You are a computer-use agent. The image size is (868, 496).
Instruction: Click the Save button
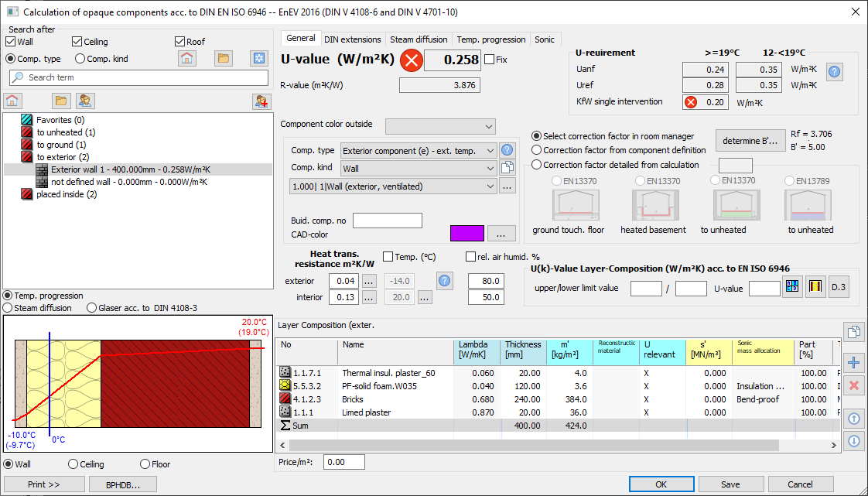point(731,484)
